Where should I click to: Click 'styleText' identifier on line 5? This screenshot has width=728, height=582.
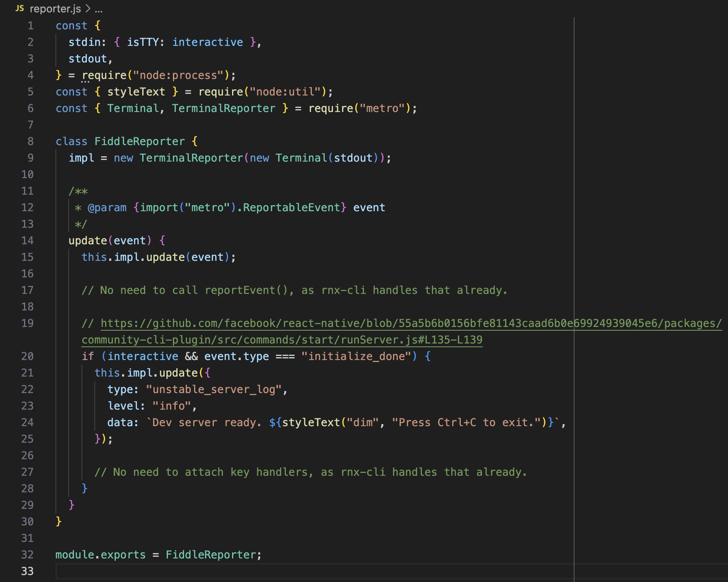click(136, 92)
